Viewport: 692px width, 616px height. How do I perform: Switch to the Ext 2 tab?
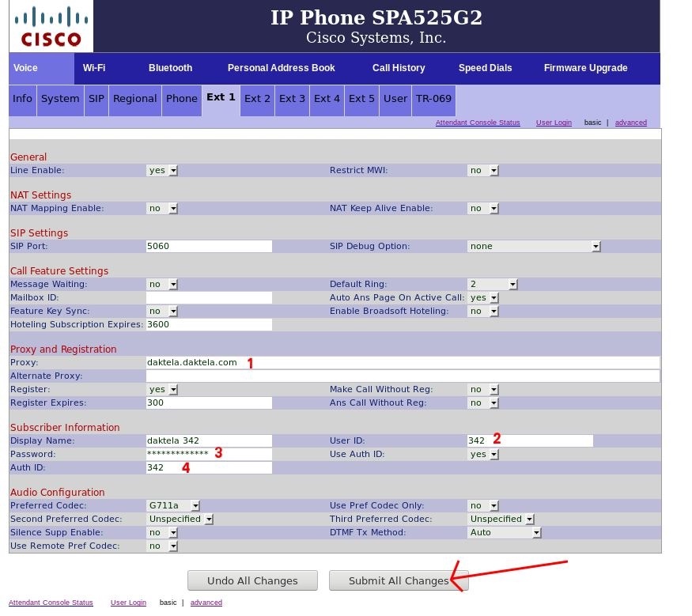coord(257,99)
